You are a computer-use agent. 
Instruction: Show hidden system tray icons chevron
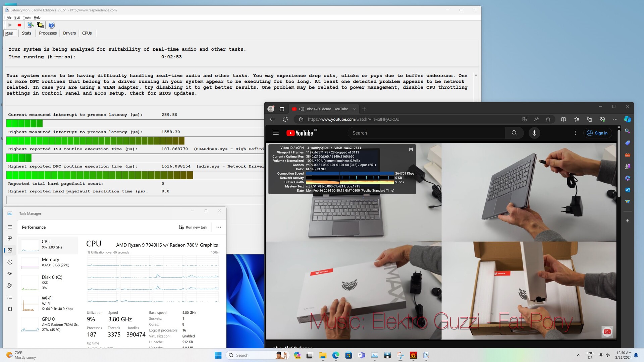[579, 355]
